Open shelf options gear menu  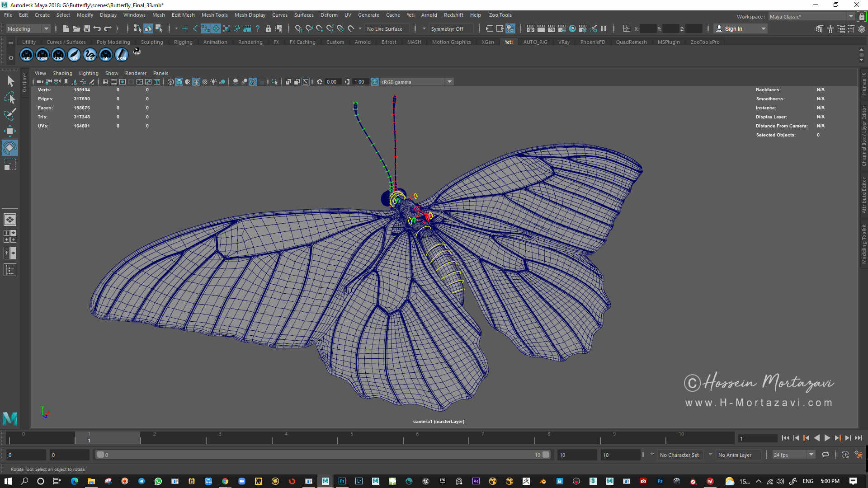11,58
